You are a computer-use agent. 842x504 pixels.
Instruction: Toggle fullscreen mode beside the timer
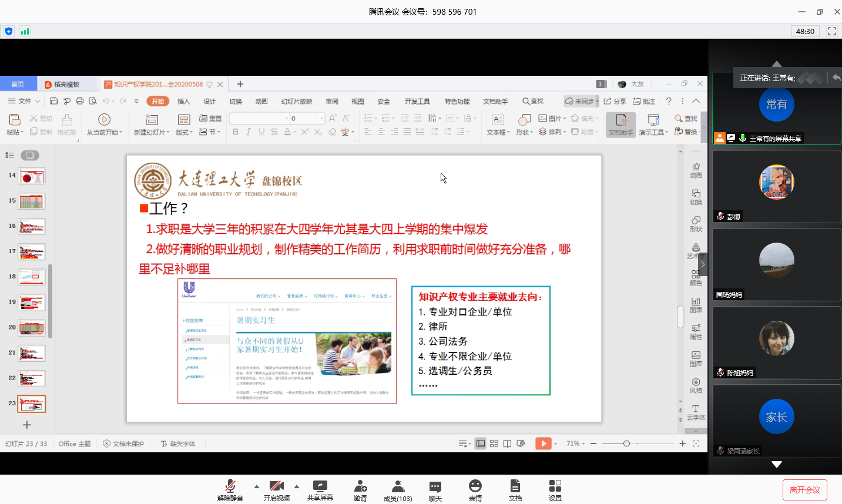tap(832, 31)
